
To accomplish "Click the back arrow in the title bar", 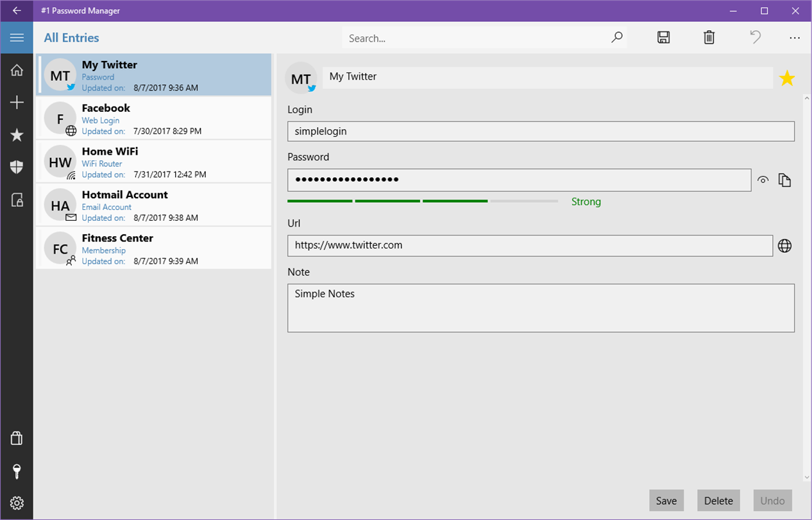I will tap(17, 11).
